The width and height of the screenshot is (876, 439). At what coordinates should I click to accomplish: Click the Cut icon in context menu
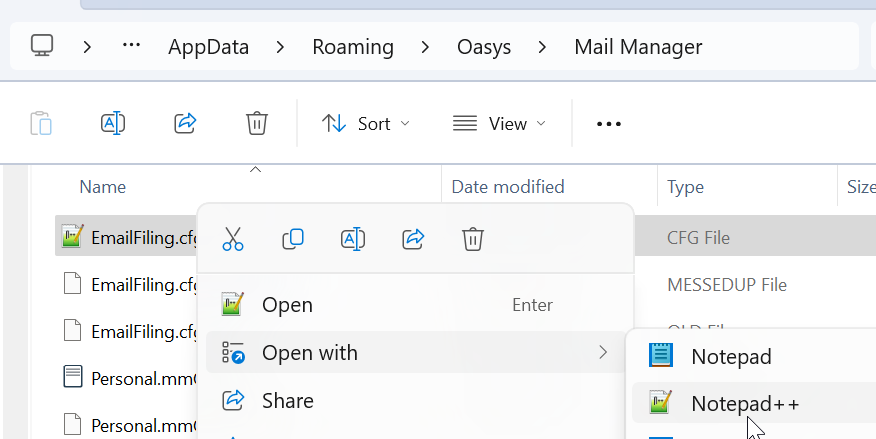tap(232, 239)
